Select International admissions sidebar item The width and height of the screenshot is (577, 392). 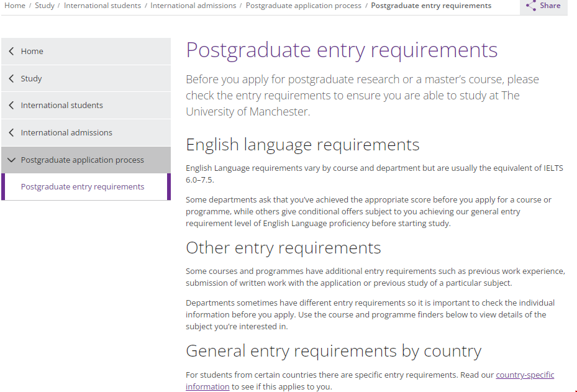[66, 133]
